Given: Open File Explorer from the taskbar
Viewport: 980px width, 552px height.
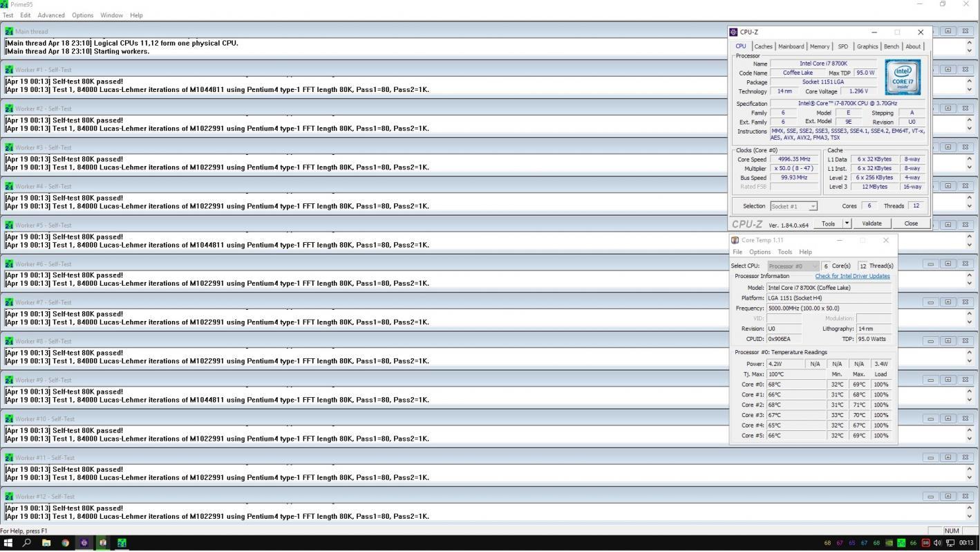Looking at the screenshot, I should 46,543.
